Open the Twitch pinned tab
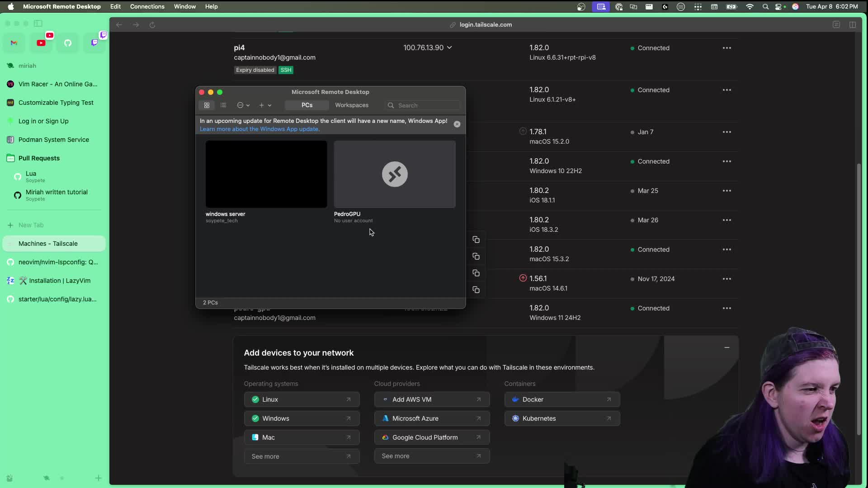 click(x=94, y=43)
